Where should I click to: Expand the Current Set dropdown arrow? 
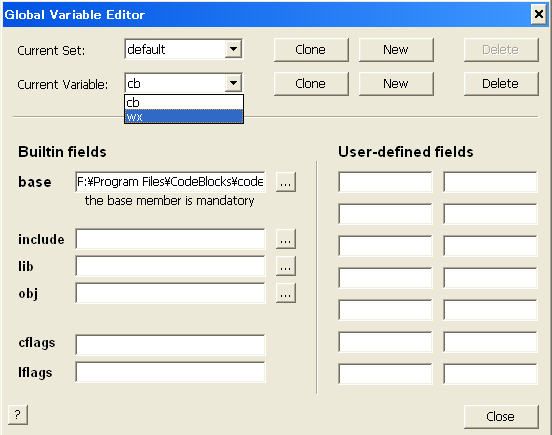coord(233,49)
